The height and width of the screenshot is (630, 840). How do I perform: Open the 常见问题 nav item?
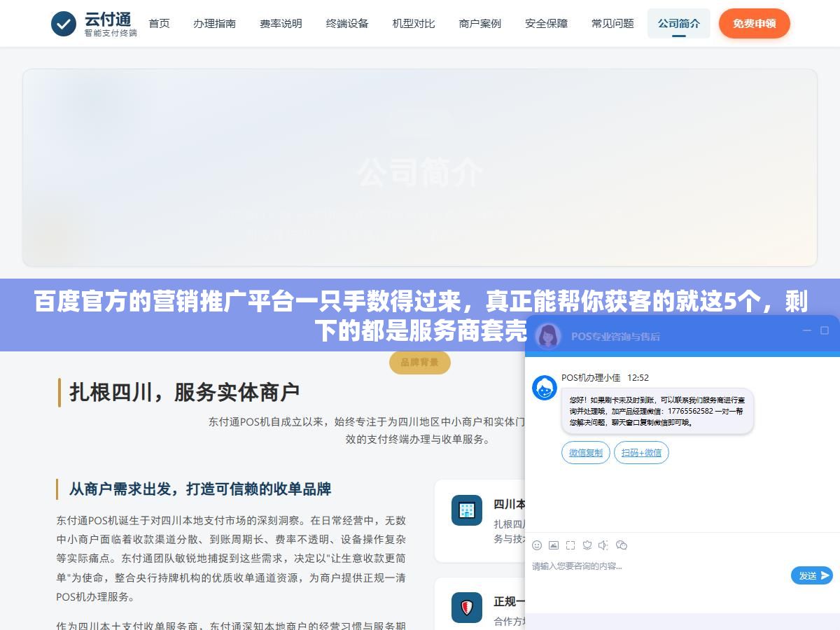pos(612,24)
